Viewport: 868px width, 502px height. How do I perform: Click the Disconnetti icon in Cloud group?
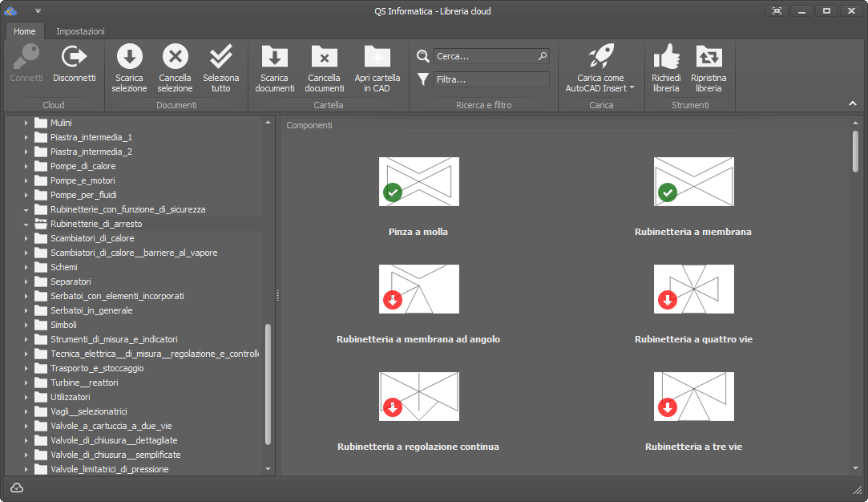click(x=74, y=57)
